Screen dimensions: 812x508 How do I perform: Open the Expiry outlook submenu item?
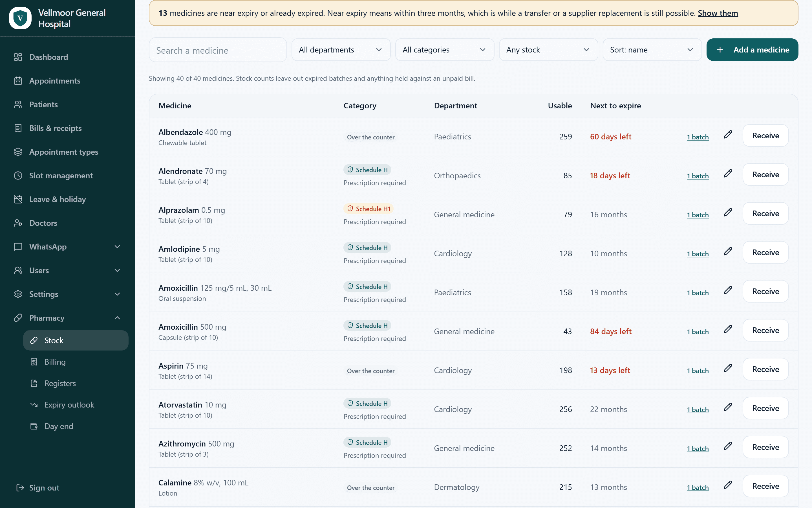tap(76, 405)
